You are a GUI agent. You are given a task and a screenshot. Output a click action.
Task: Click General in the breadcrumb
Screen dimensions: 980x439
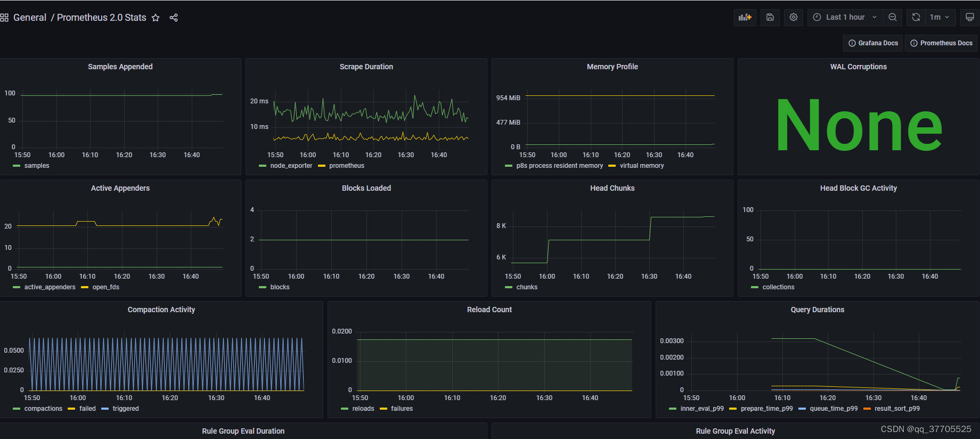(30, 18)
